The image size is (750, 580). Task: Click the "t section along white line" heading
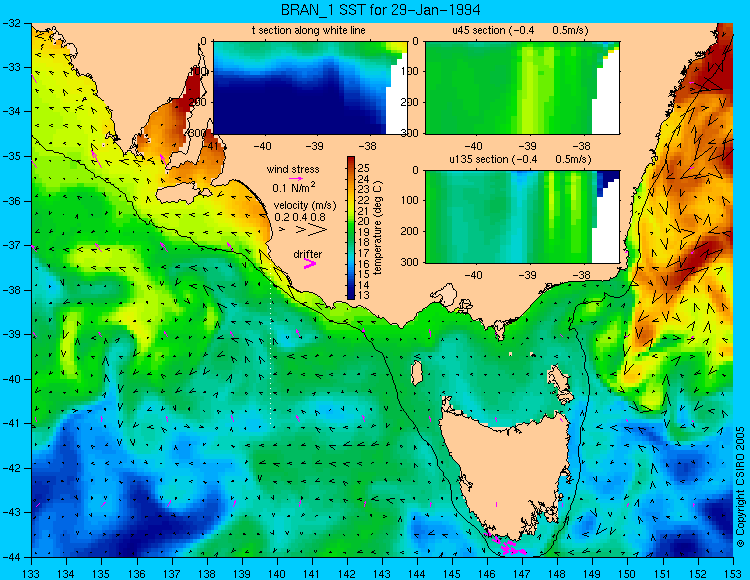click(309, 30)
